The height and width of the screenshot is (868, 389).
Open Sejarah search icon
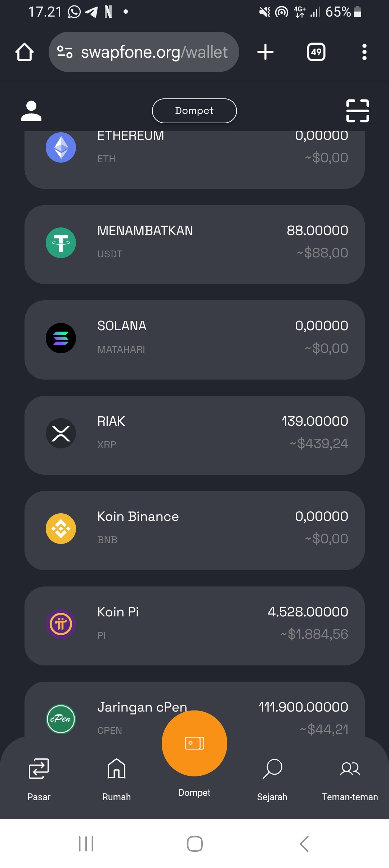click(272, 769)
